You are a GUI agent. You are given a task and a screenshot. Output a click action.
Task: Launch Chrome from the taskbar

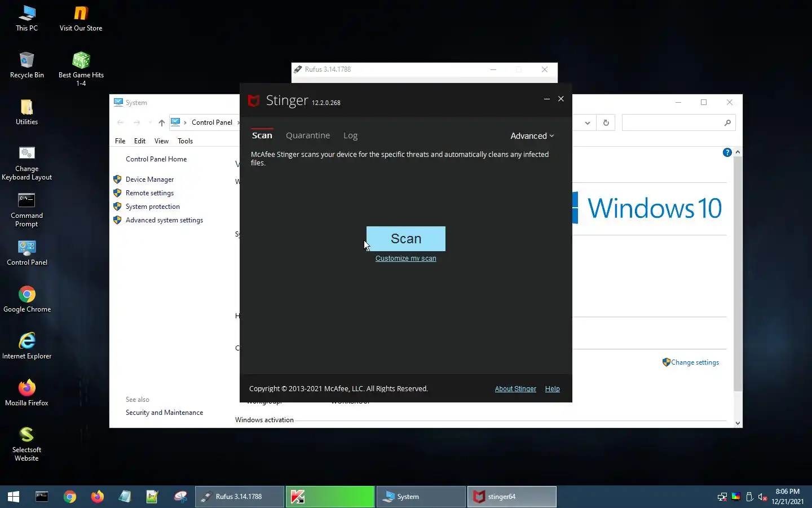70,497
